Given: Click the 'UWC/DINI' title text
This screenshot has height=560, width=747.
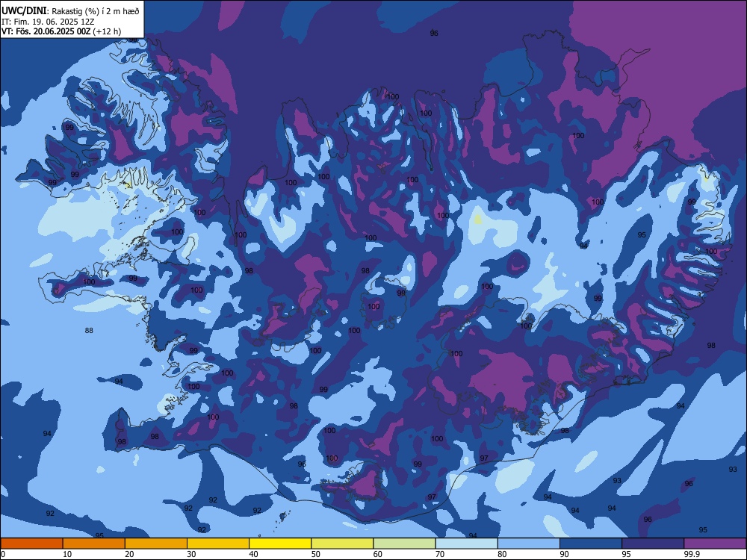Looking at the screenshot, I should point(23,10).
